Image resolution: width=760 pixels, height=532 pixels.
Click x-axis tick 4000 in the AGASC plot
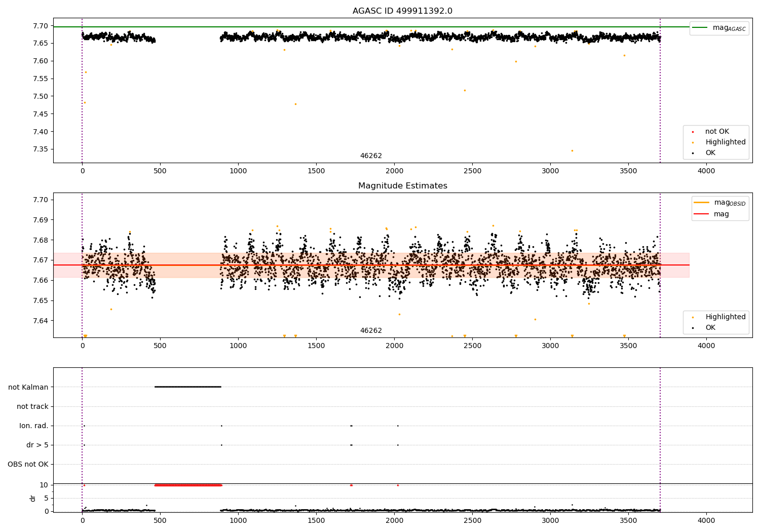tap(706, 171)
